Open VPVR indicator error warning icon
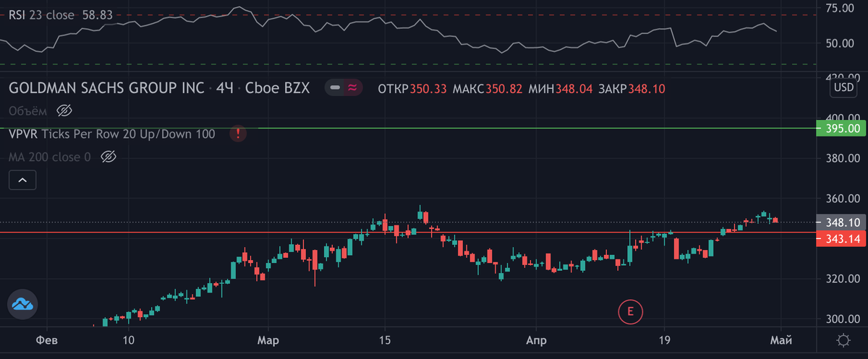Image resolution: width=868 pixels, height=359 pixels. click(x=238, y=134)
